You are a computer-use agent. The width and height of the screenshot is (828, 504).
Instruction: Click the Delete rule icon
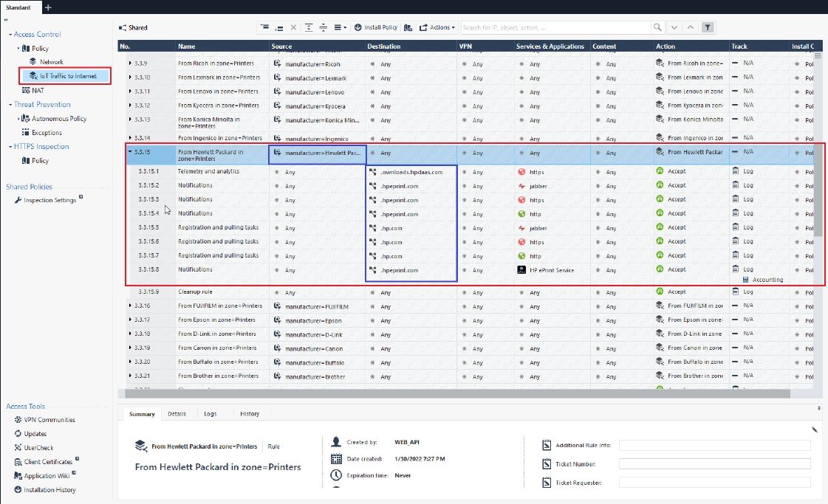[x=294, y=27]
